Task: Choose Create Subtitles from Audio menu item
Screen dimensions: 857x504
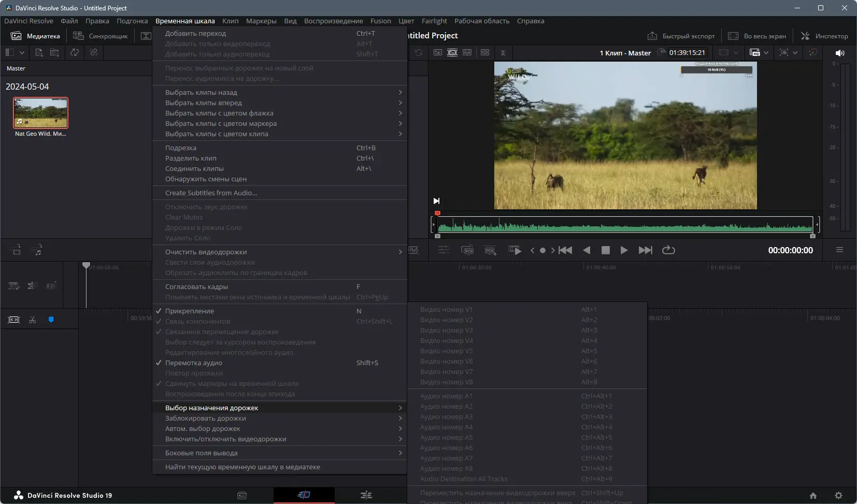Action: 211,193
